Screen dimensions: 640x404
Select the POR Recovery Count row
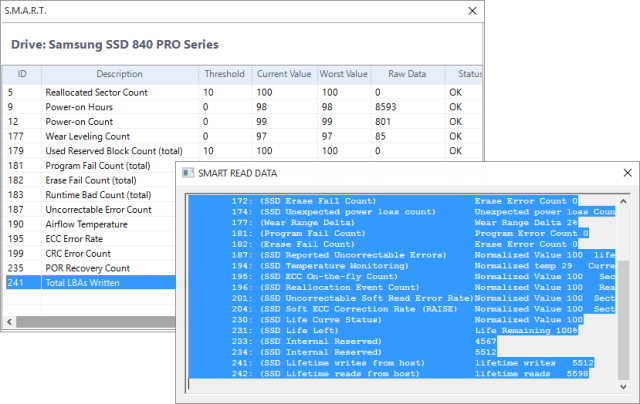click(x=90, y=268)
